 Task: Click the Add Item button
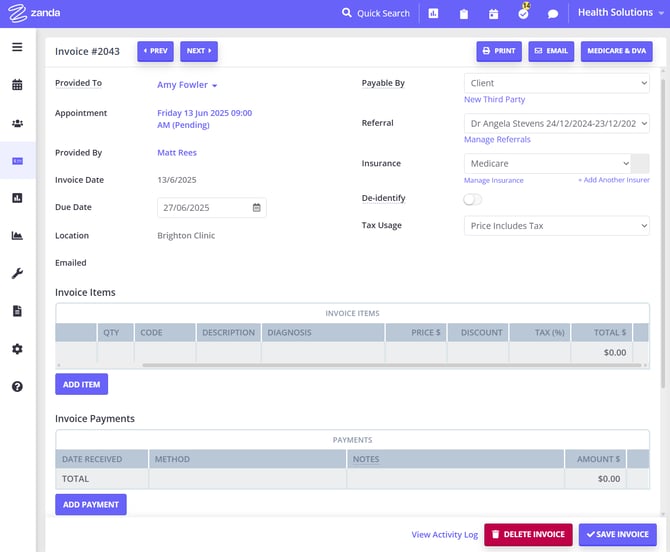coord(81,384)
